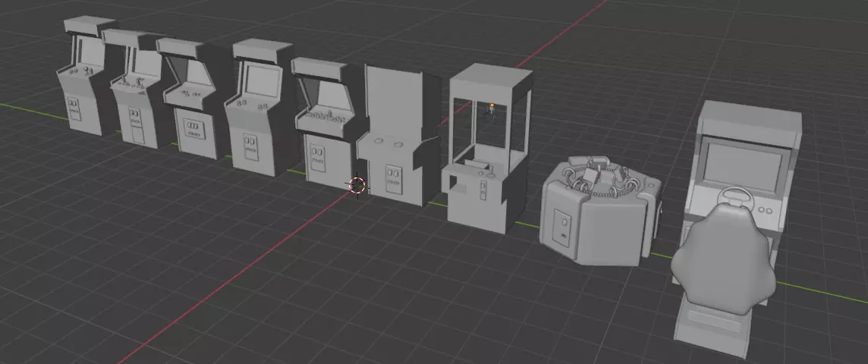Click the 3D cursor at the world origin

[357, 185]
